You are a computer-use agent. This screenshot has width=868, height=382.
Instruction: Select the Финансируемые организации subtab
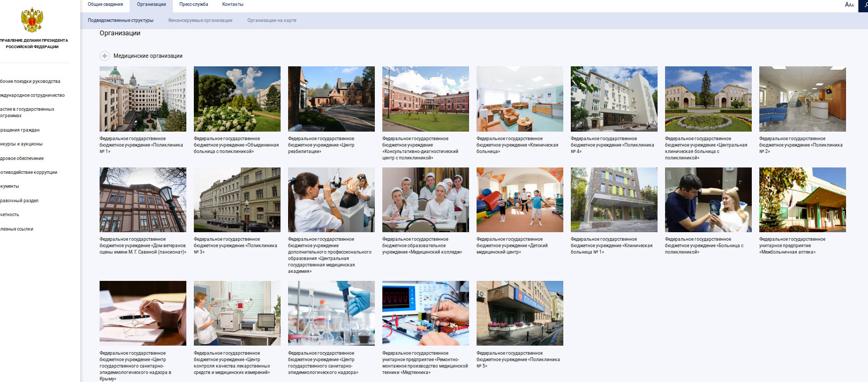[200, 20]
